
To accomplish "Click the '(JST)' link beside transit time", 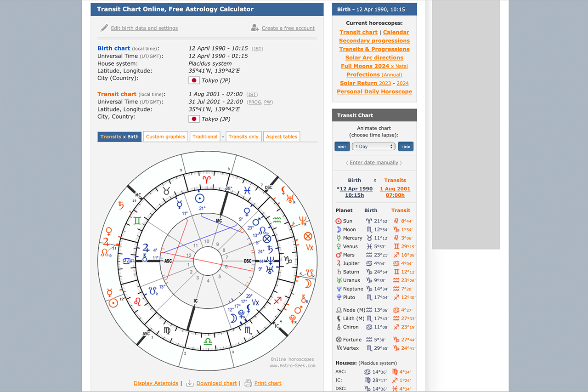I will click(x=252, y=94).
